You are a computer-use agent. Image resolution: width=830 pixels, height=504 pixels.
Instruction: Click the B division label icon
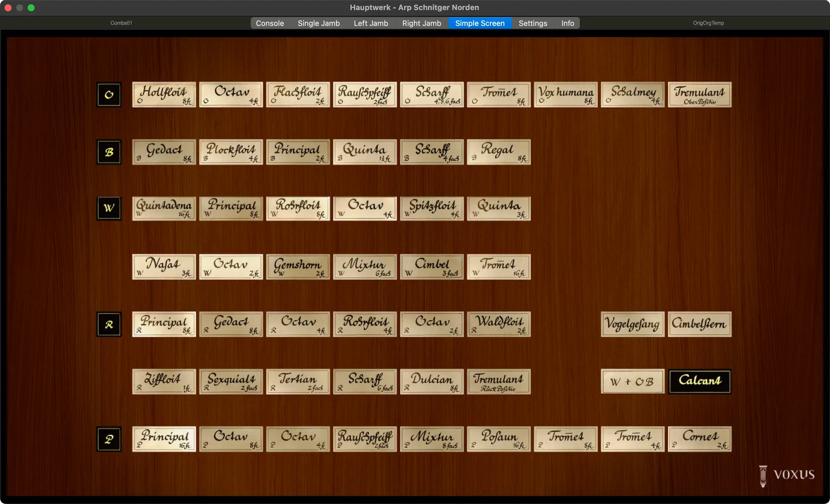[109, 152]
